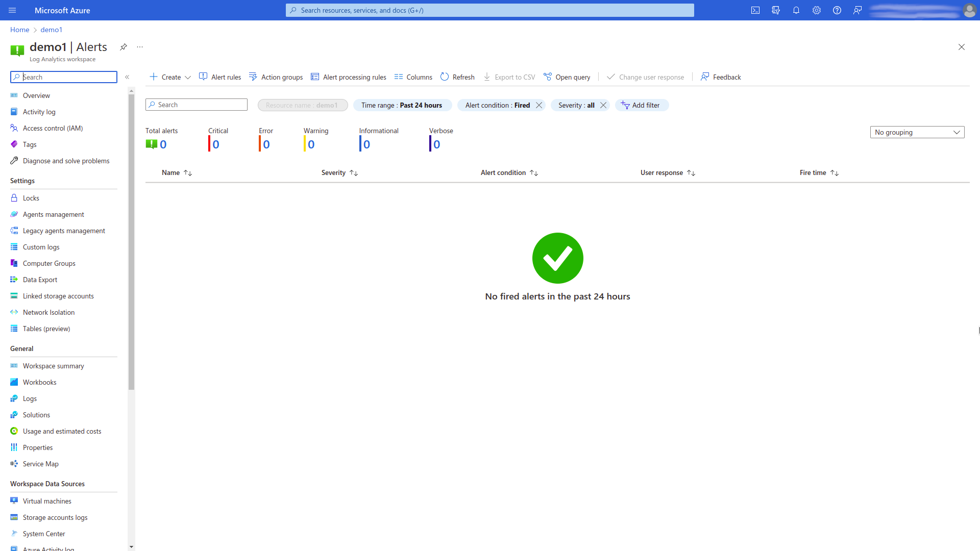
Task: Click the demo1 breadcrumb link
Action: click(52, 30)
